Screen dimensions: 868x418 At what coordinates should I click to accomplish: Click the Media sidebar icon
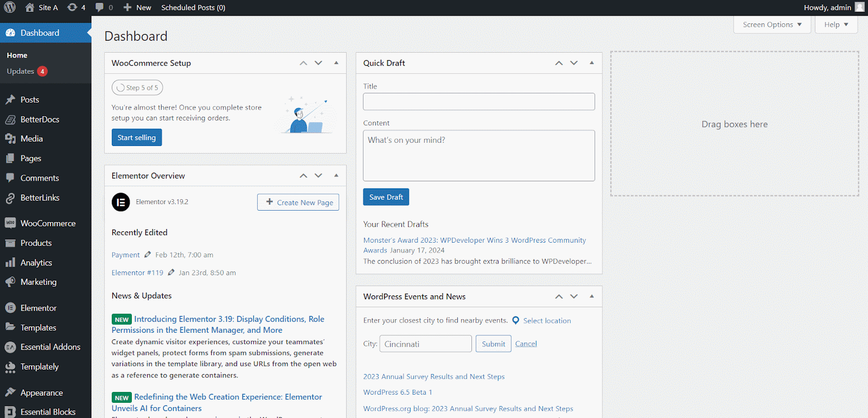[10, 139]
